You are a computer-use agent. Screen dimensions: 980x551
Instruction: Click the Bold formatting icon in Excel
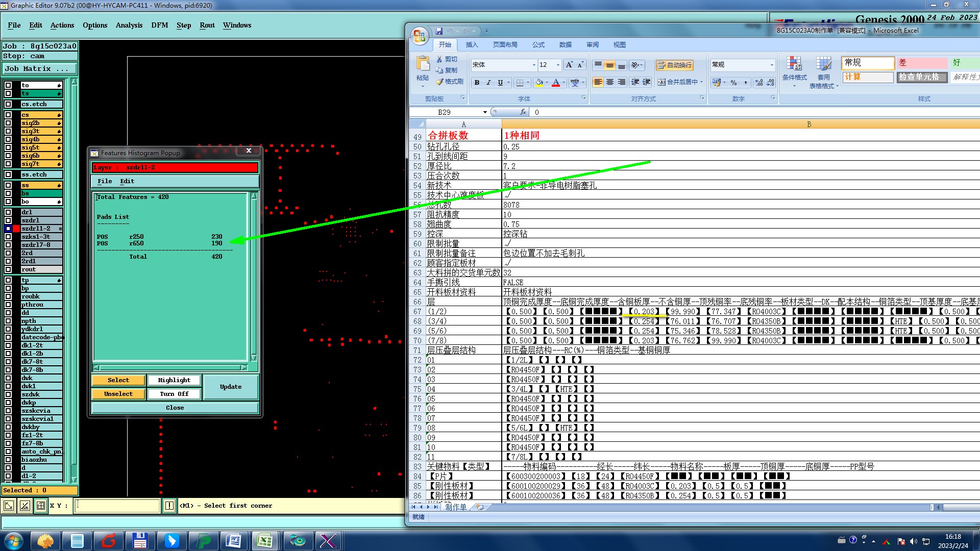(477, 83)
